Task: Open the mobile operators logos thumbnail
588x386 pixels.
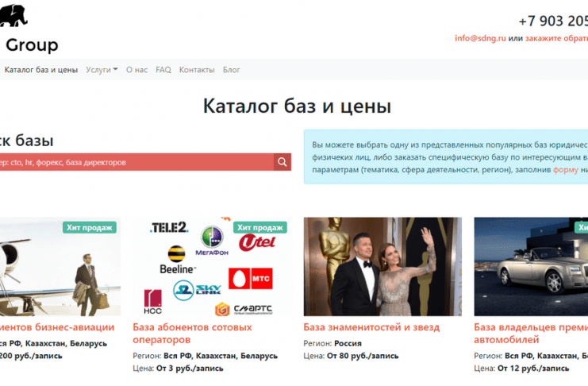Action: [212, 267]
